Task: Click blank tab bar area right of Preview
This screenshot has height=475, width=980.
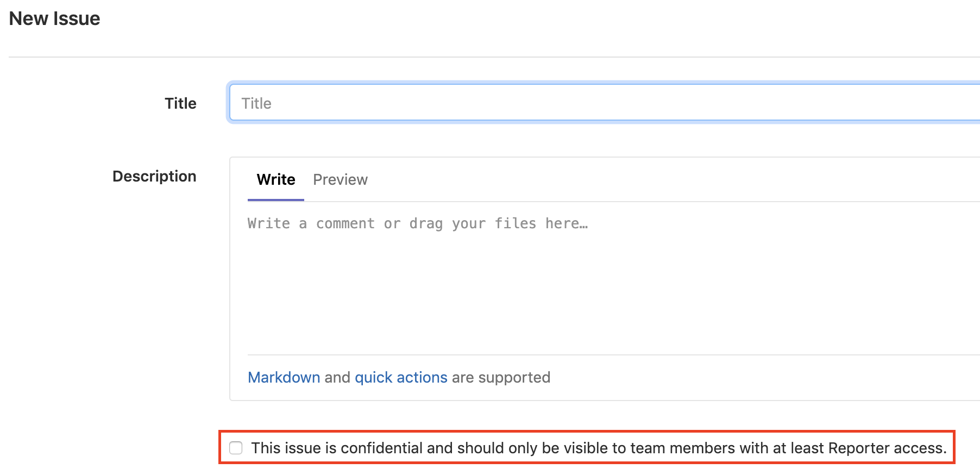Action: pos(652,179)
